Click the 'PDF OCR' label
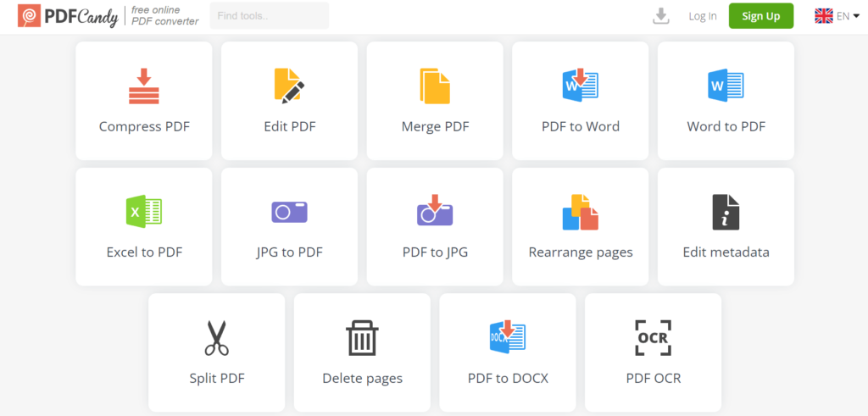The height and width of the screenshot is (416, 868). [654, 379]
